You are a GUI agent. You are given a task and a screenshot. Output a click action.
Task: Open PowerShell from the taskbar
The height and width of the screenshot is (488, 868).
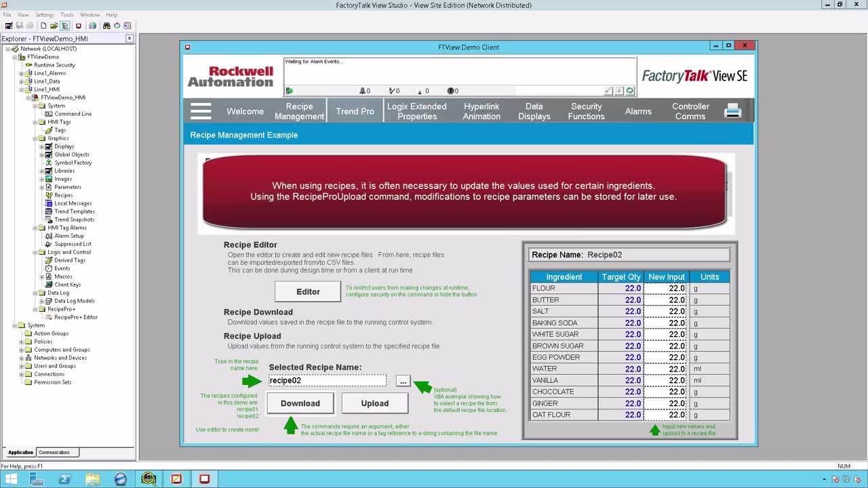tap(65, 479)
